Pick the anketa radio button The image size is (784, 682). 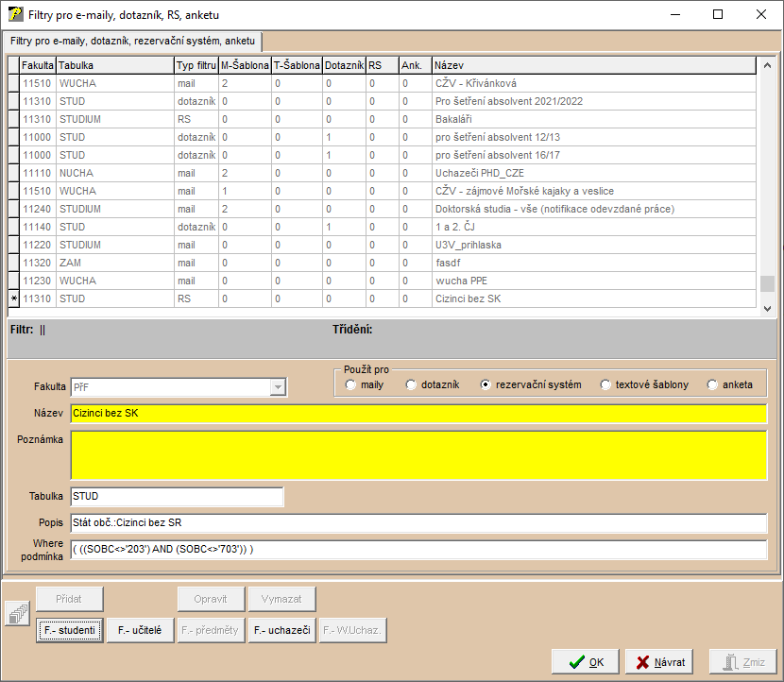713,385
